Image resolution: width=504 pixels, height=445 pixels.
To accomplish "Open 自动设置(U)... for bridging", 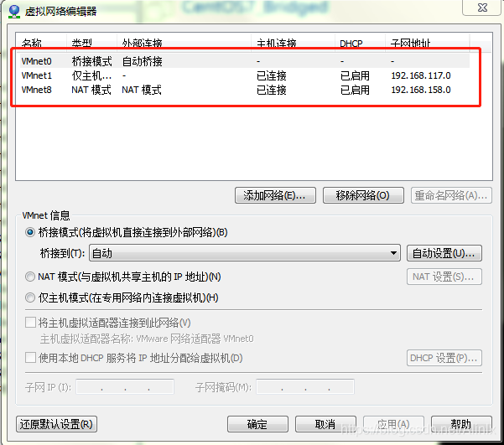I will (x=444, y=253).
